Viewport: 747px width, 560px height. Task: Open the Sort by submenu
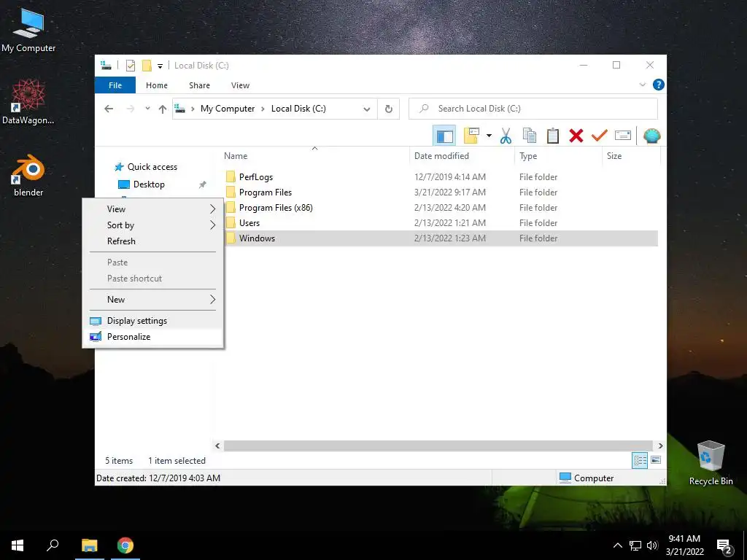[153, 225]
